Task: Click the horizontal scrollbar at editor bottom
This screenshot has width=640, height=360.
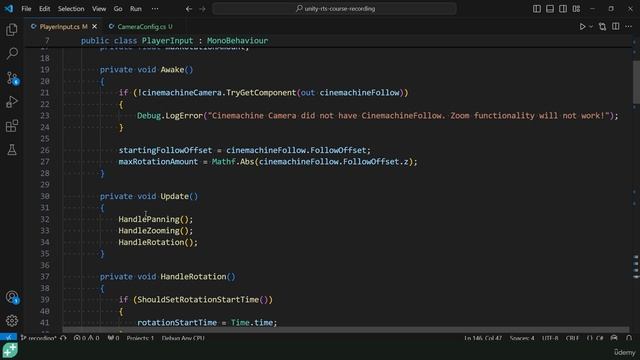Action: 345,329
